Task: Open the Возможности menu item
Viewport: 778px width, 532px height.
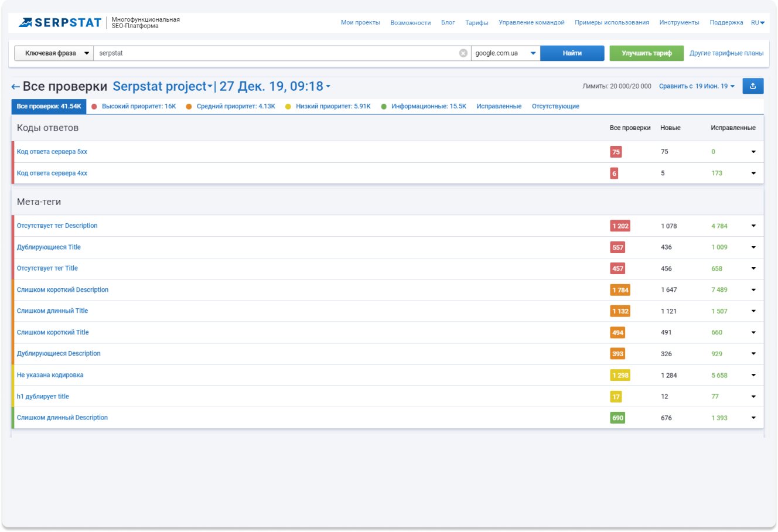Action: coord(411,23)
